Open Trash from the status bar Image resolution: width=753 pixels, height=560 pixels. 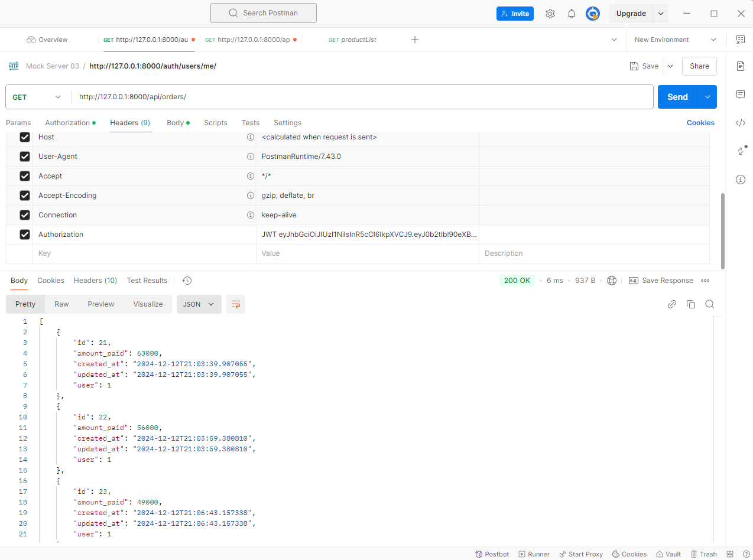coord(703,554)
